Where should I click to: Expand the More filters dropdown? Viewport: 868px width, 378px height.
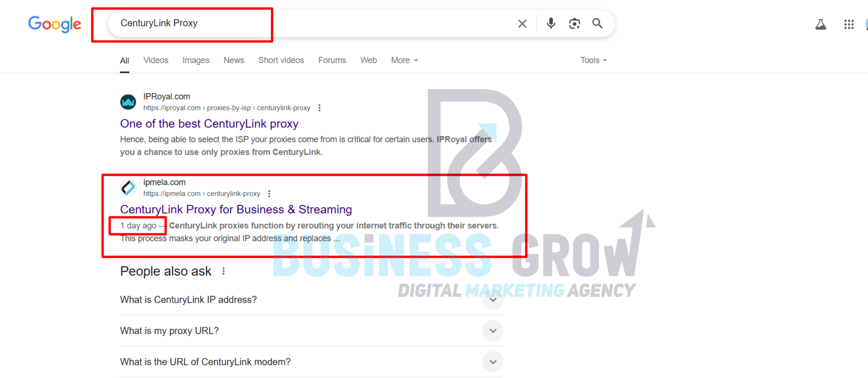404,60
